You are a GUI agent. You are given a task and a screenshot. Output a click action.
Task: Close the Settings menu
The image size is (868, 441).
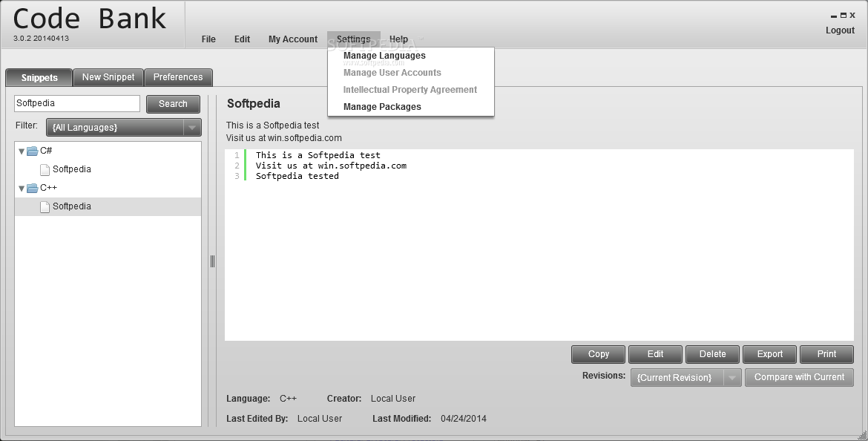[354, 39]
